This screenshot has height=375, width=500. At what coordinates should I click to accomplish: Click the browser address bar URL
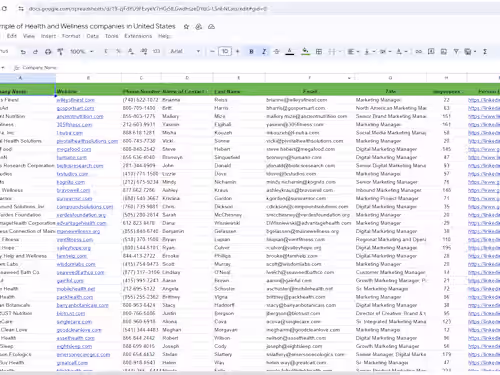click(x=147, y=9)
